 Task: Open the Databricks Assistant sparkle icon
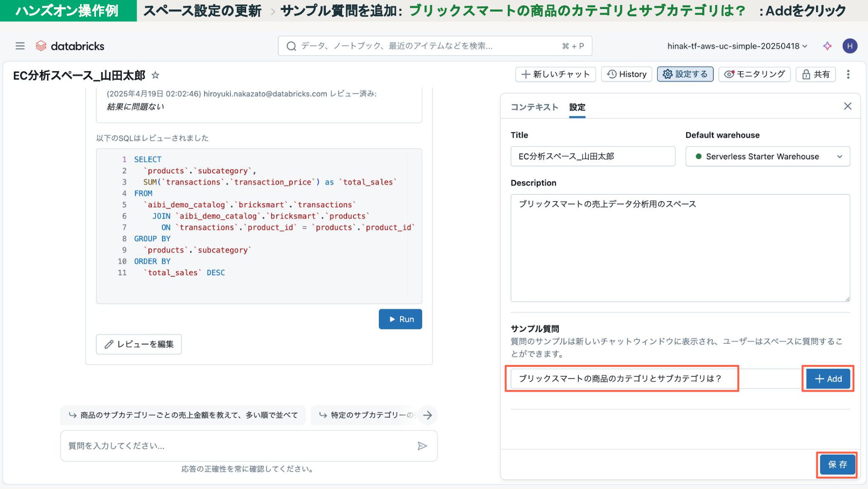coord(827,46)
